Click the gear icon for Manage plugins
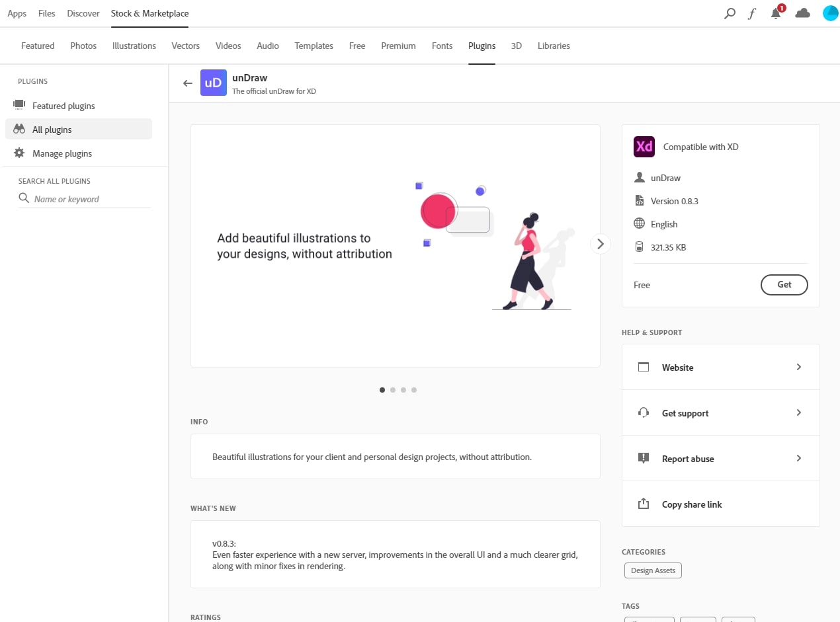Image resolution: width=840 pixels, height=622 pixels. point(19,153)
